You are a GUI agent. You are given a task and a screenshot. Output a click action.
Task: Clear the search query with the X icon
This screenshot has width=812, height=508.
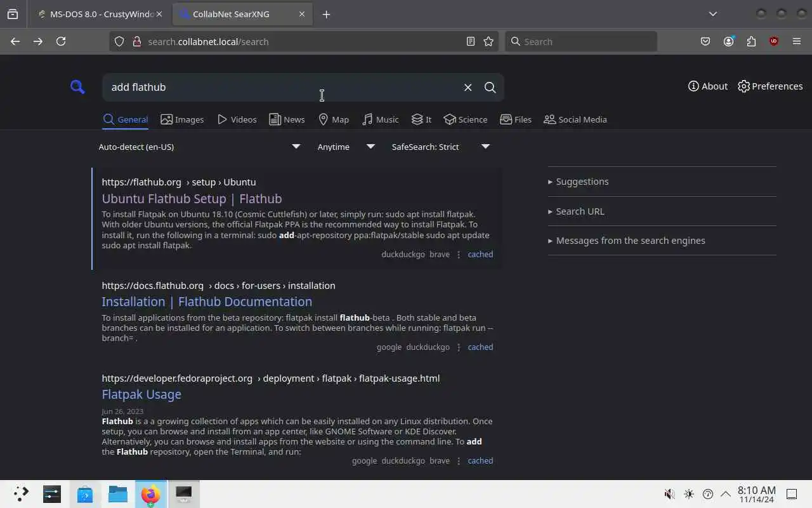468,87
